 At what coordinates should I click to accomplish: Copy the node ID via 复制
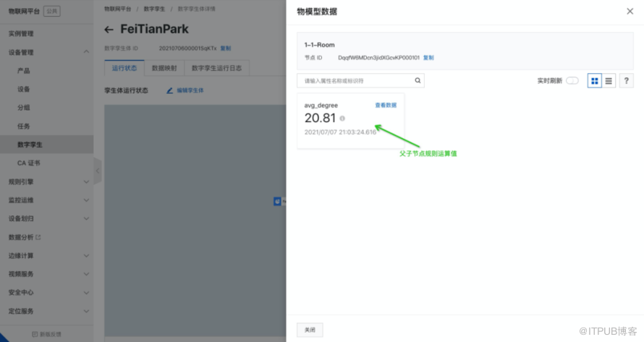pos(428,57)
